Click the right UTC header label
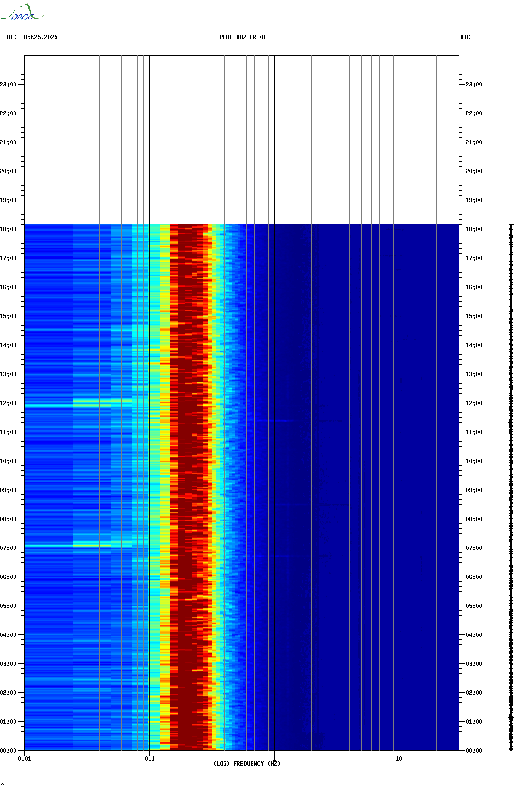 coord(465,37)
